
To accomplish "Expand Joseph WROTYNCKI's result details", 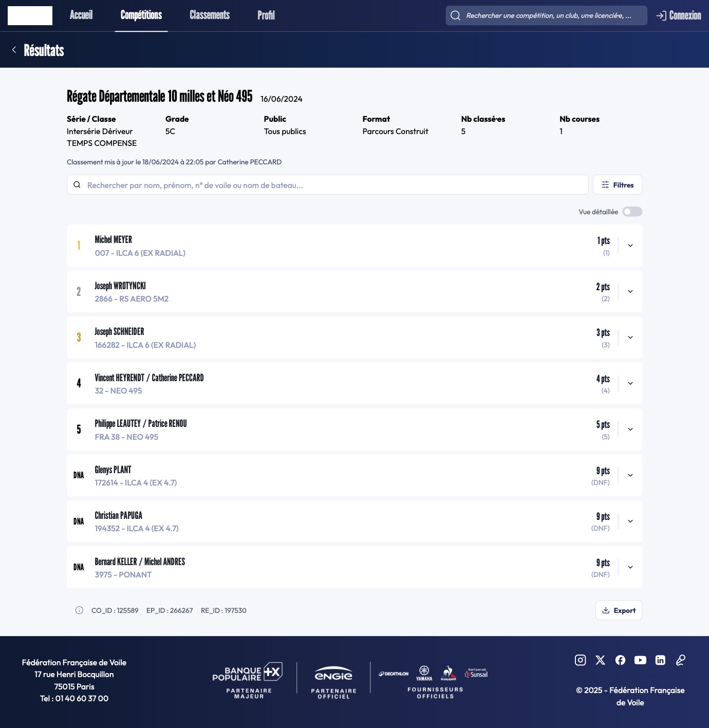I will pyautogui.click(x=630, y=291).
